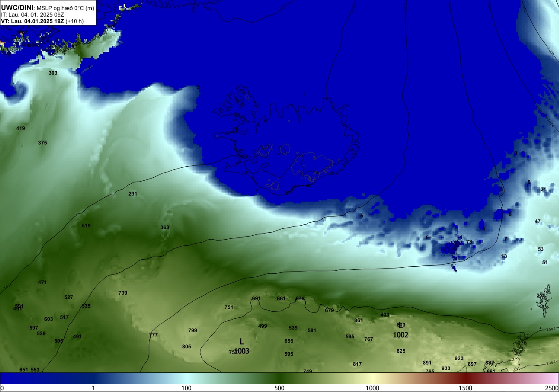
Task: Click the 553 height value
Action: pos(35,370)
